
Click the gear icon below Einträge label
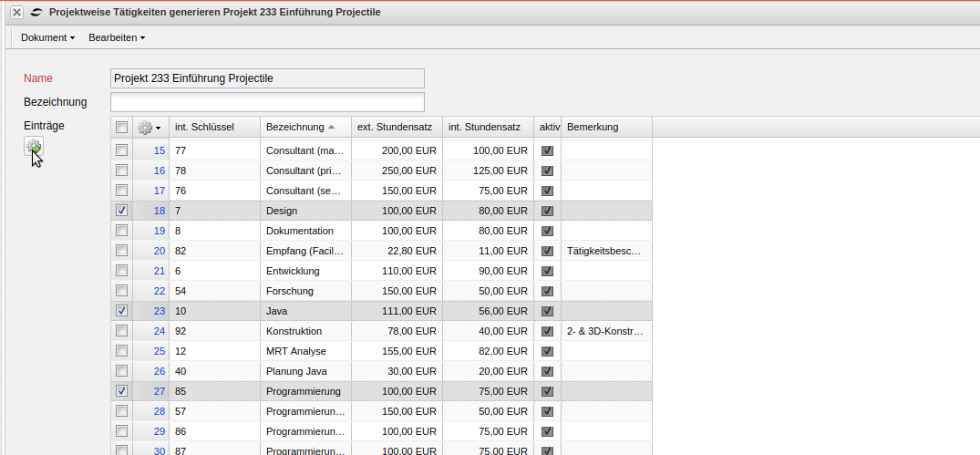[34, 146]
